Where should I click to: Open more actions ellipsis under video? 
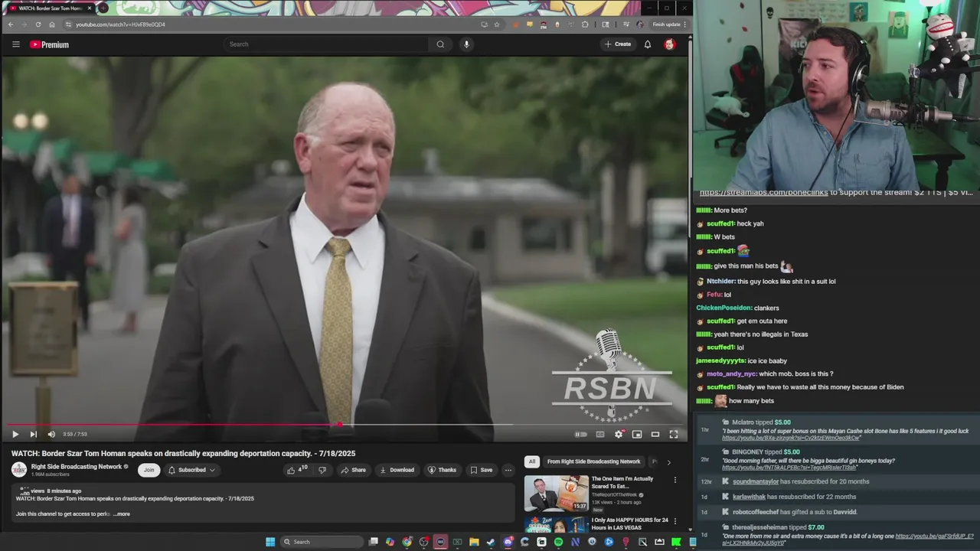coord(508,470)
